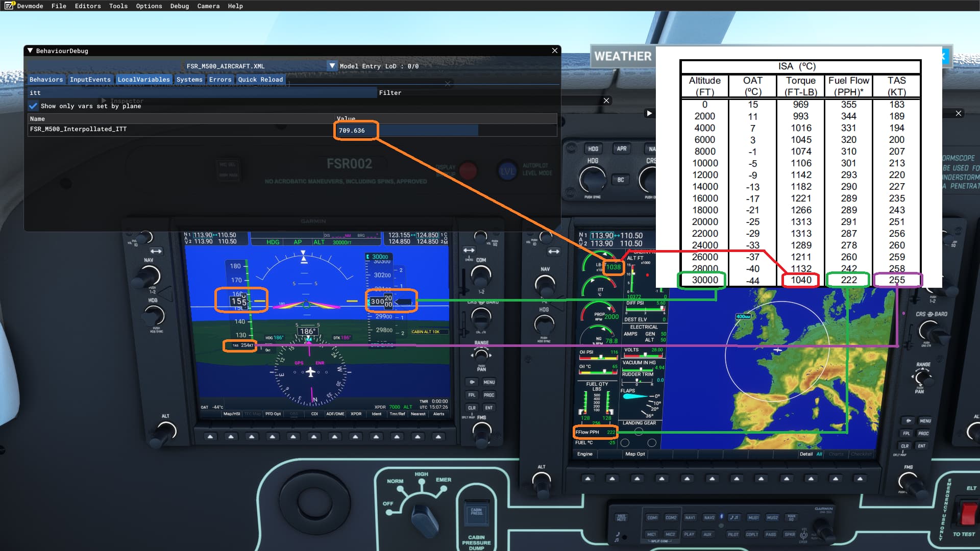Toggle Show only vars set by plane
This screenshot has width=980, height=551.
coord(33,106)
